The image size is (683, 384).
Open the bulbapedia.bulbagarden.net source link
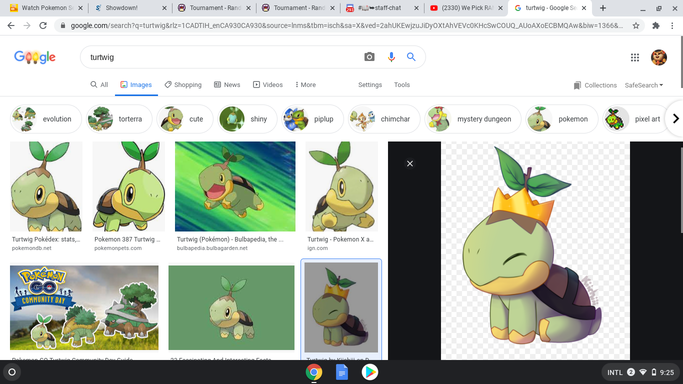(212, 248)
